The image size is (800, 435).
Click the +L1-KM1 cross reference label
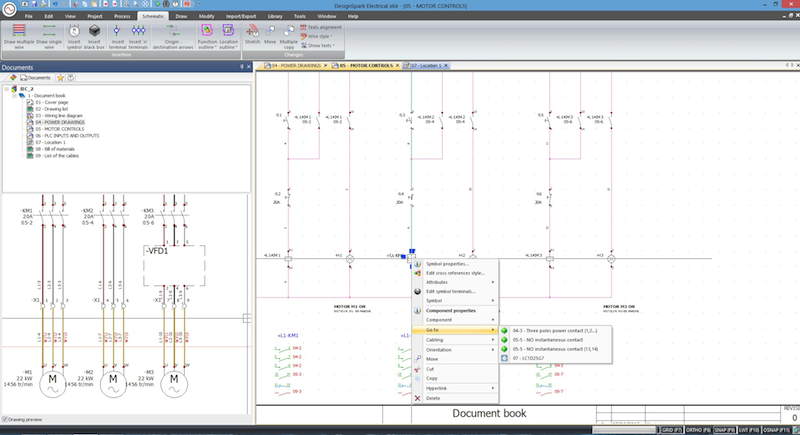[288, 336]
